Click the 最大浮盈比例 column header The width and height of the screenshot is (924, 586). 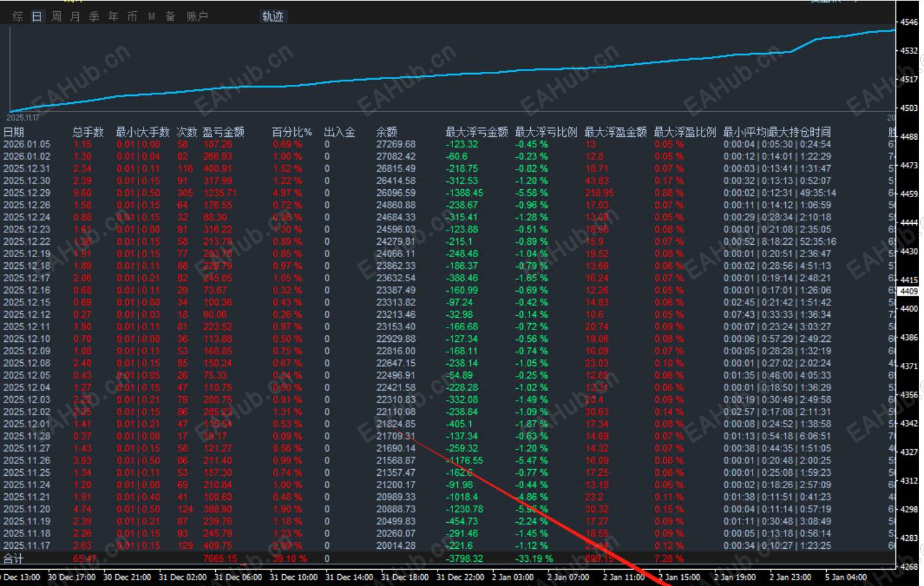685,132
